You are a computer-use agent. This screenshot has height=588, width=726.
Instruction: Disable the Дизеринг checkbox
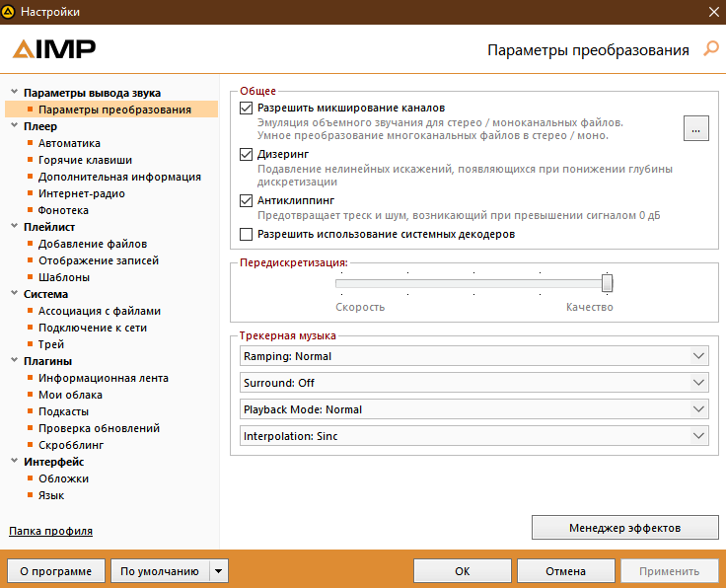(247, 154)
